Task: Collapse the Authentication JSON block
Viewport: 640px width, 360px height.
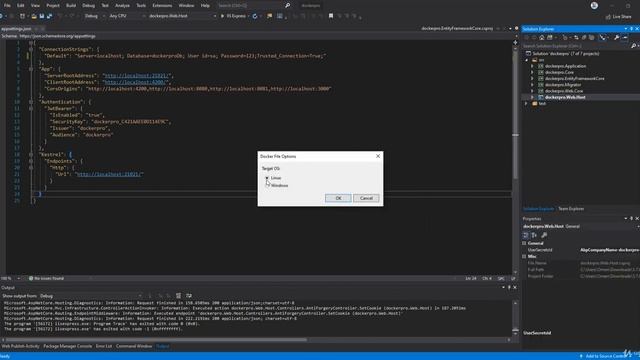Action: click(x=31, y=102)
